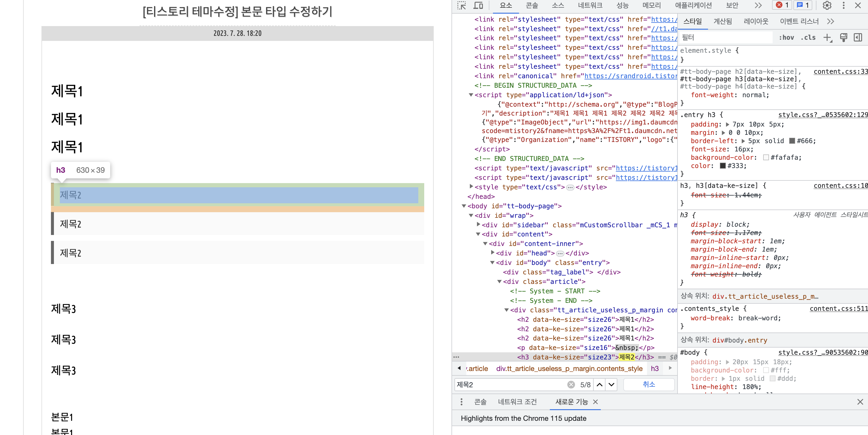Open DevTools three-dot customize menu
The height and width of the screenshot is (435, 868).
pos(843,5)
